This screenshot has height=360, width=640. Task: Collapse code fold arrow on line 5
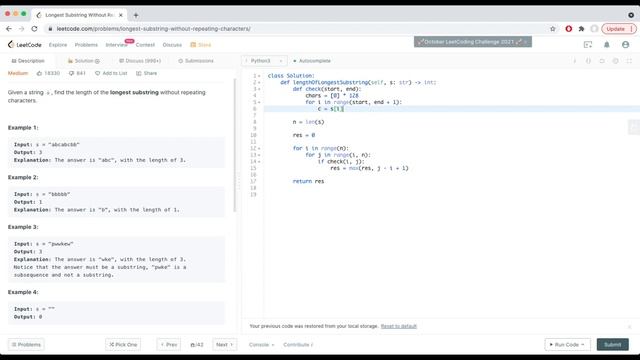259,102
